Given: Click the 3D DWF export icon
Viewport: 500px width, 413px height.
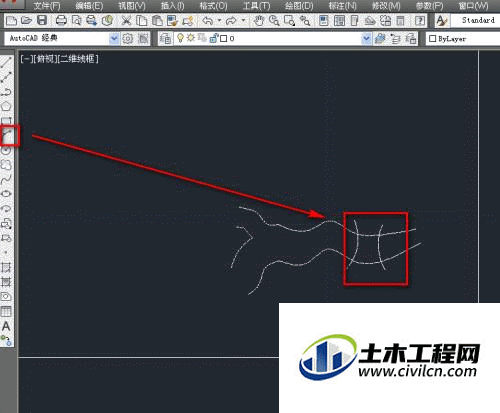Looking at the screenshot, I should point(107,21).
